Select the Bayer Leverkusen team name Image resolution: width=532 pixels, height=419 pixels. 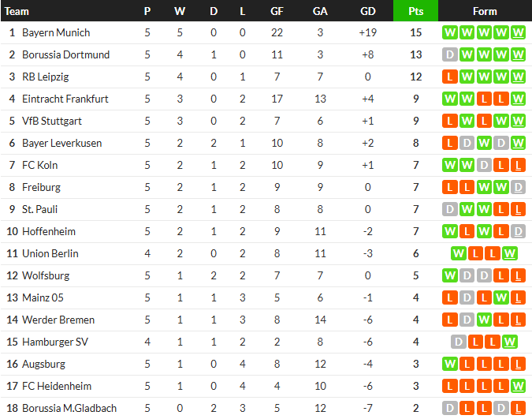pos(61,144)
